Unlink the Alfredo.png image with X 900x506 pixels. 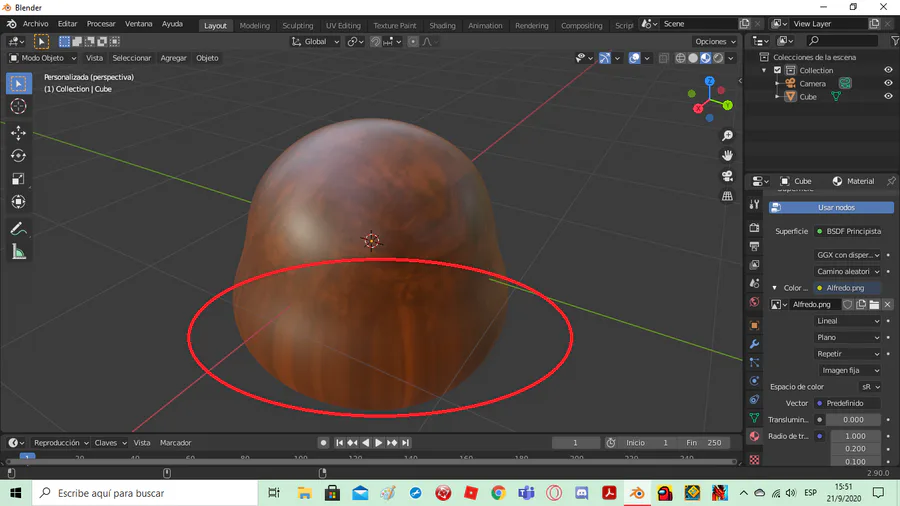[x=887, y=305]
